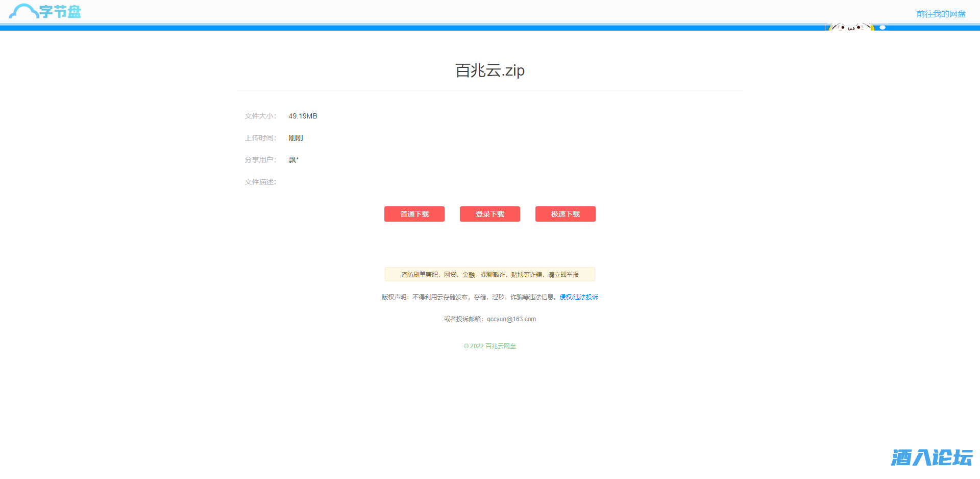Viewport: 980px width, 479px height.
Task: Click the cloud icon in the 字节盘 logo
Action: pos(23,11)
